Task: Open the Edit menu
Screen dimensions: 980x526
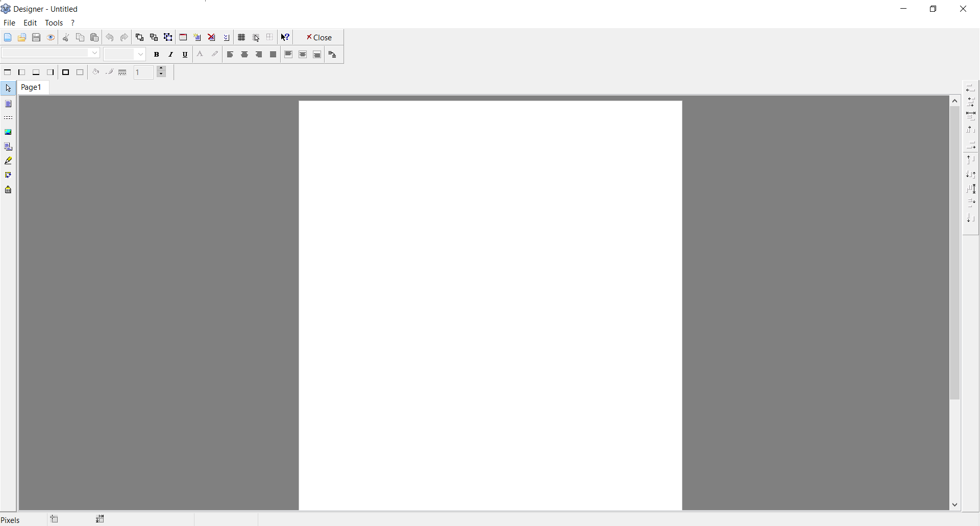Action: [30, 23]
